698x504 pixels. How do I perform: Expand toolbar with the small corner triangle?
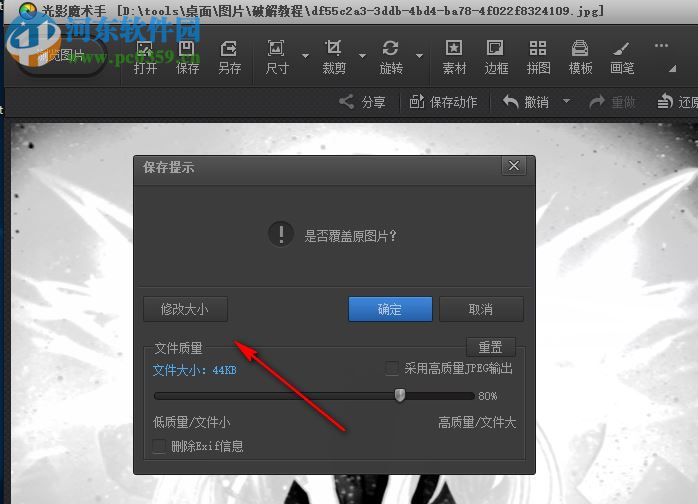(673, 69)
